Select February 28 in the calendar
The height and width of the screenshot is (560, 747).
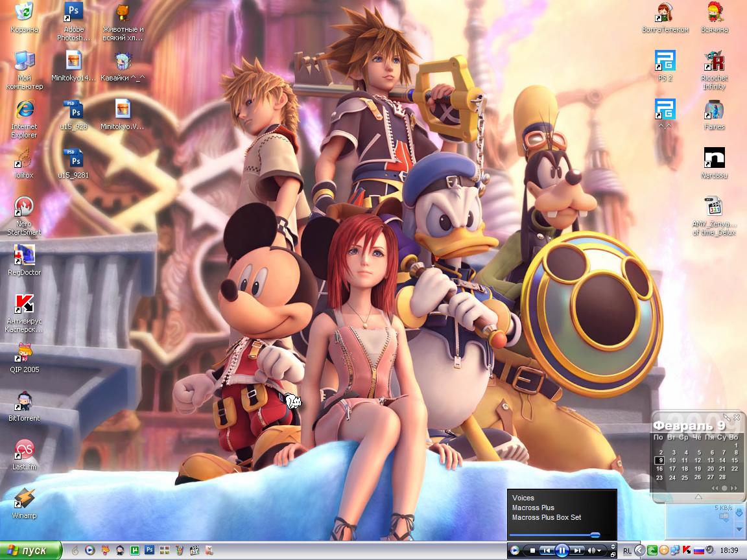[x=722, y=477]
